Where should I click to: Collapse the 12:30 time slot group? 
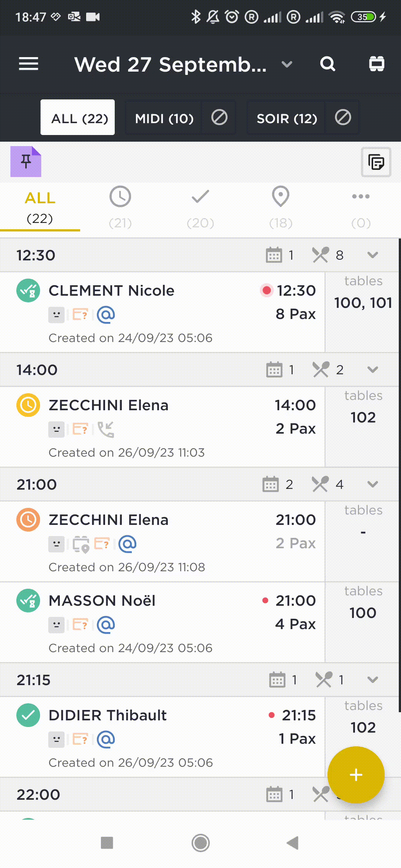coord(372,255)
